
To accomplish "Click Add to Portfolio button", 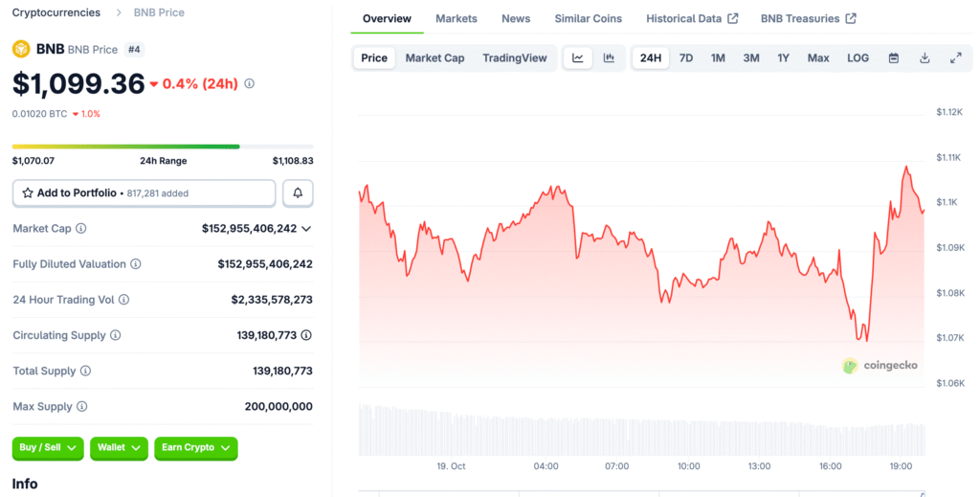I will (144, 193).
